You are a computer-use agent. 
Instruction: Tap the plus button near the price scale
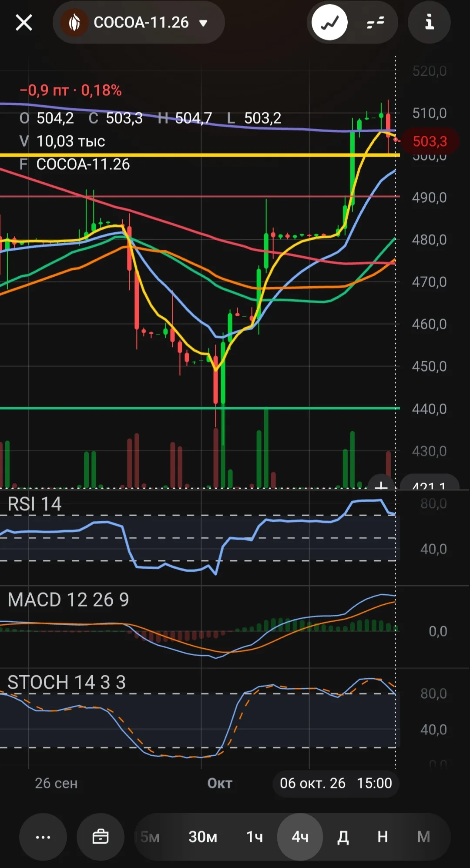(381, 483)
